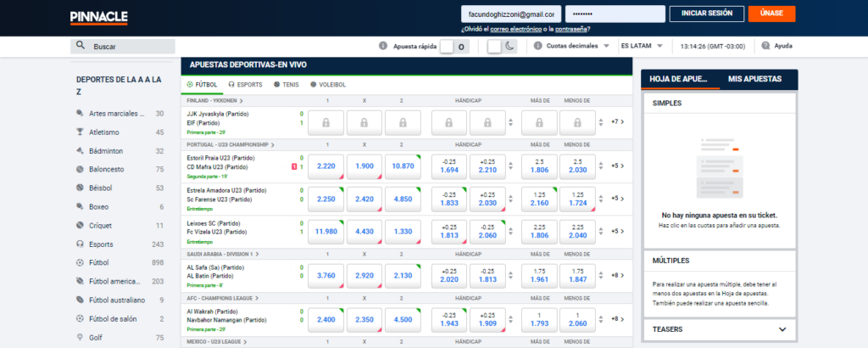Select under 2.25 at 2.040 Leixoes match
Screen dimensions: 868x348
click(577, 232)
